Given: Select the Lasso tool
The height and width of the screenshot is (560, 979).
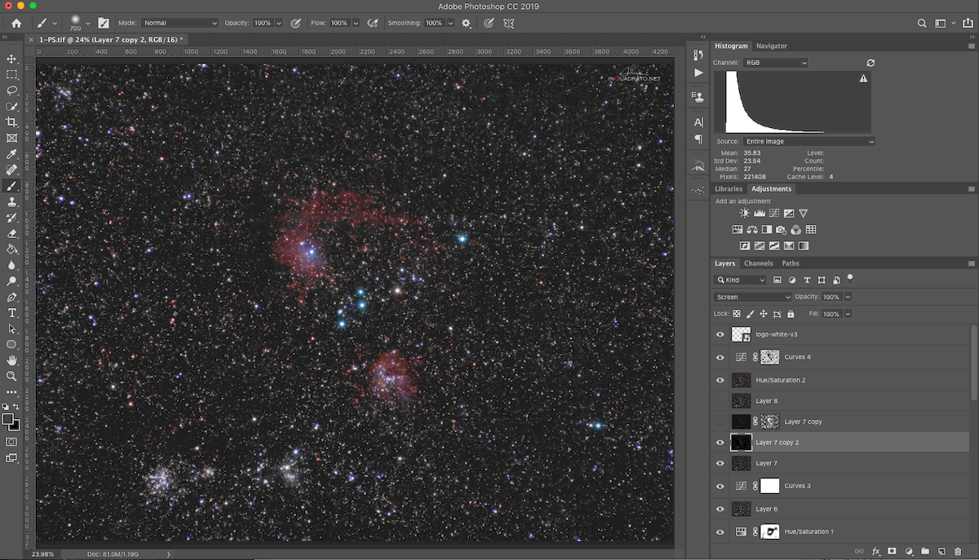Looking at the screenshot, I should [x=11, y=90].
